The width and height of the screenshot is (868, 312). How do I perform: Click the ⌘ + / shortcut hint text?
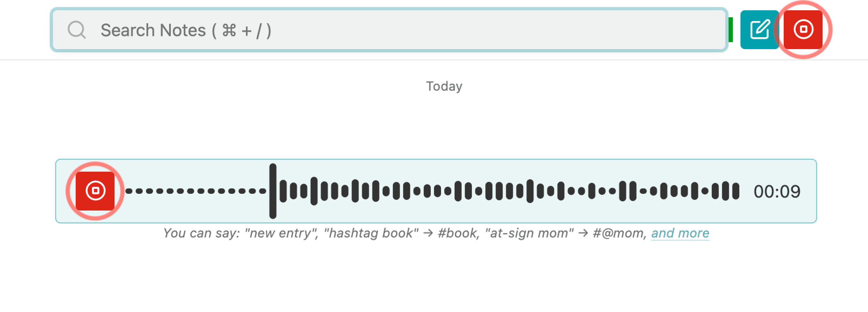tap(246, 30)
